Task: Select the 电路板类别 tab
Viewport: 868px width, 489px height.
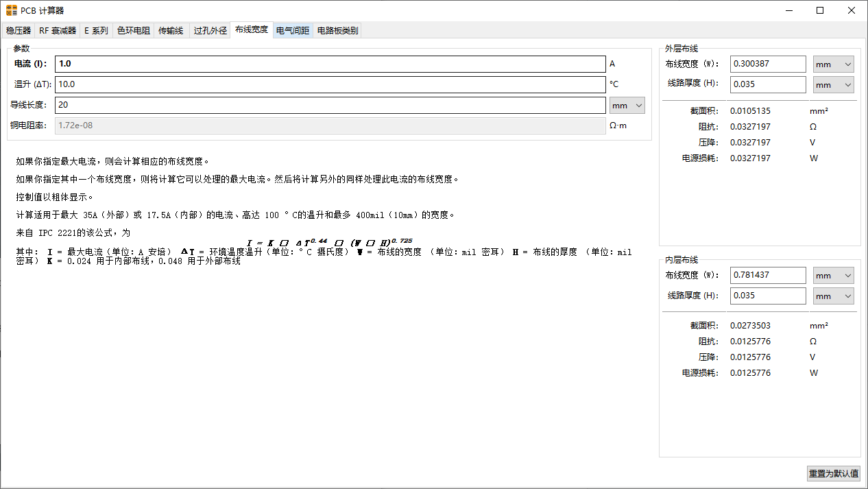Action: pyautogui.click(x=337, y=31)
